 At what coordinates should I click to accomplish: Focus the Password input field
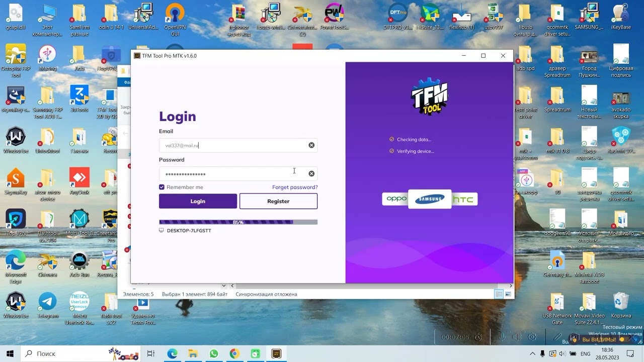tap(238, 173)
